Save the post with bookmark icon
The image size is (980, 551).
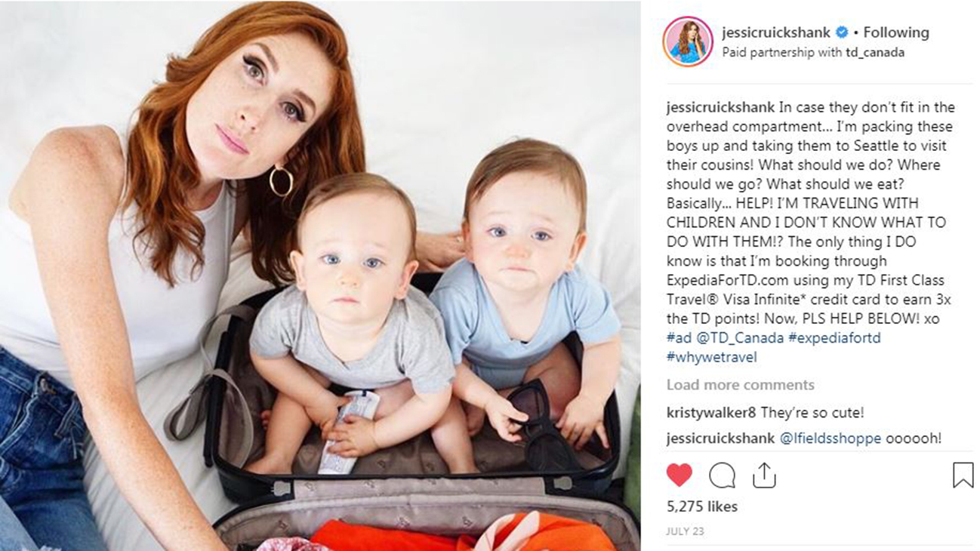point(963,475)
